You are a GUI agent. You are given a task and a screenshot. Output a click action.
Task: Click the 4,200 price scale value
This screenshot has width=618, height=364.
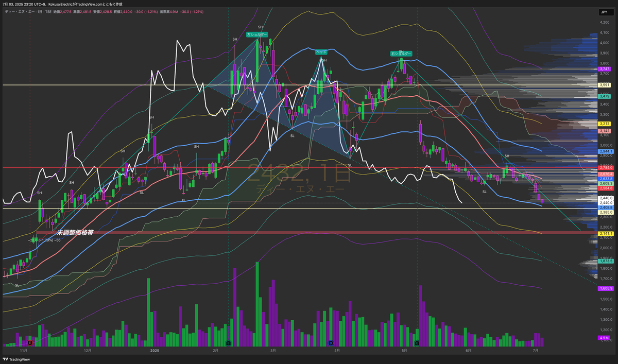(605, 23)
